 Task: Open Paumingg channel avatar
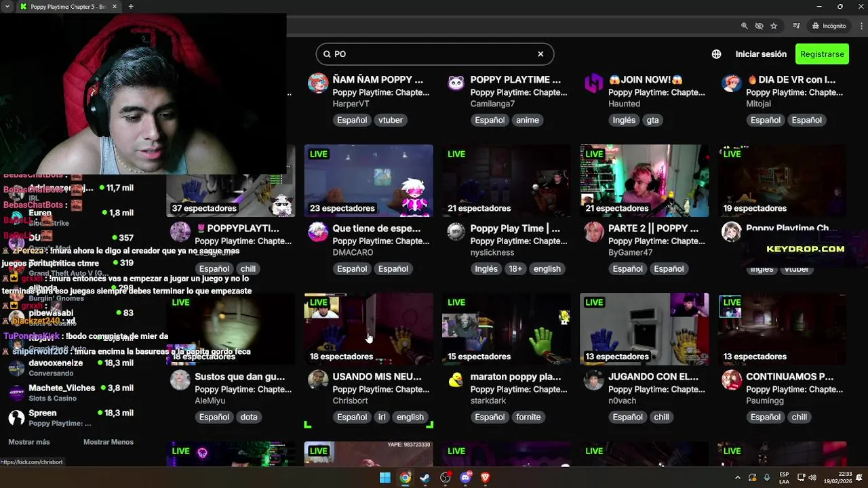coord(732,380)
